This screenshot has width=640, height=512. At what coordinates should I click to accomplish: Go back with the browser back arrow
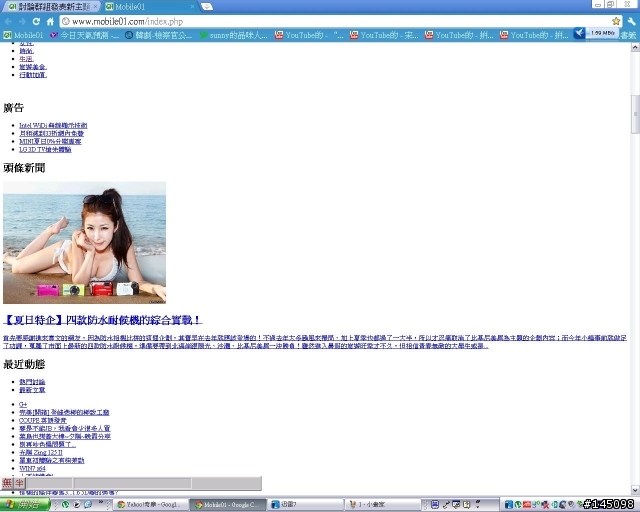click(x=9, y=21)
